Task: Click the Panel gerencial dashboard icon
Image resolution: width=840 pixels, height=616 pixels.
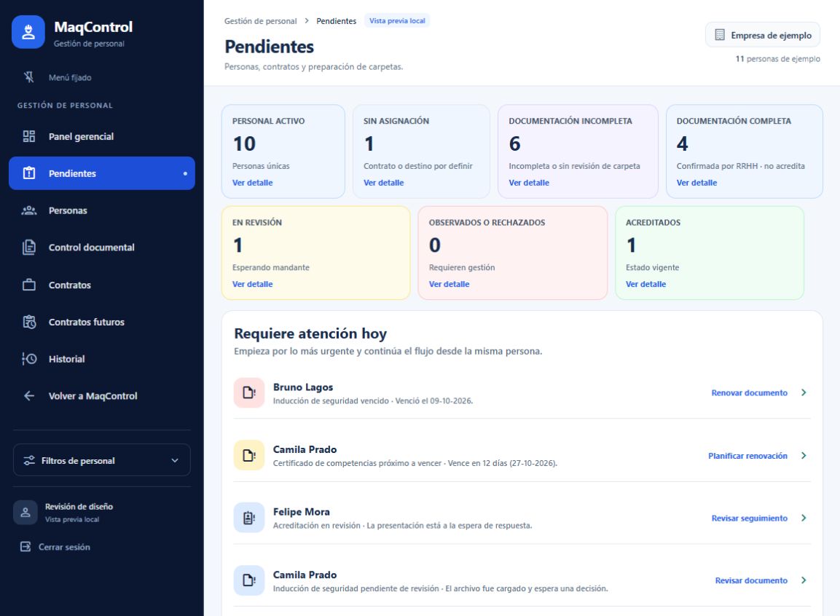Action: (29, 136)
